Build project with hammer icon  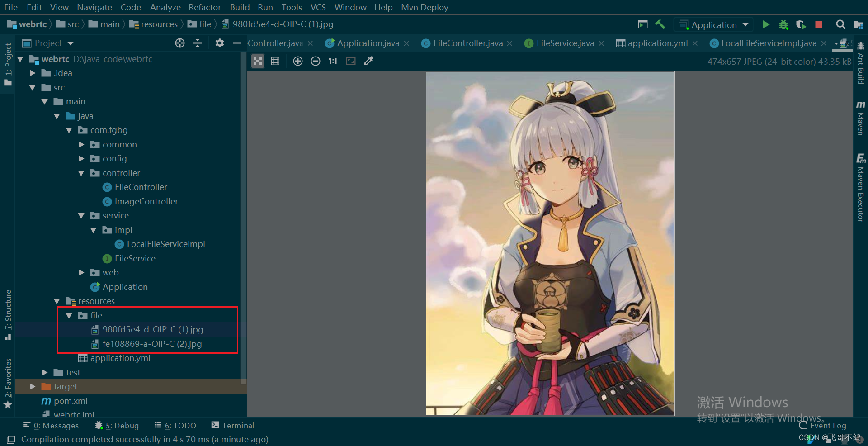point(660,24)
